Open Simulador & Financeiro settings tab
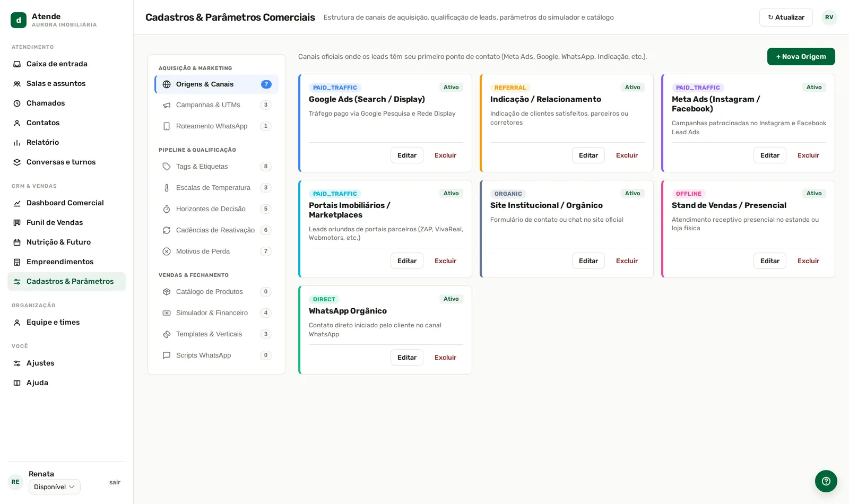849x504 pixels. [x=216, y=313]
